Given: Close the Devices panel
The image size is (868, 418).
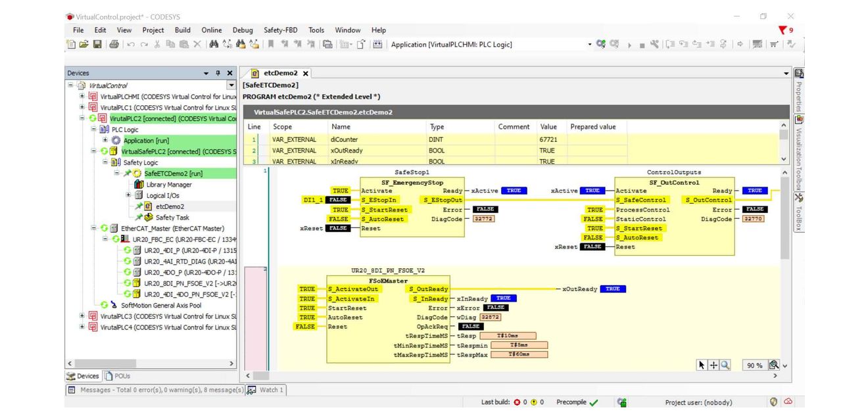Looking at the screenshot, I should [x=229, y=73].
